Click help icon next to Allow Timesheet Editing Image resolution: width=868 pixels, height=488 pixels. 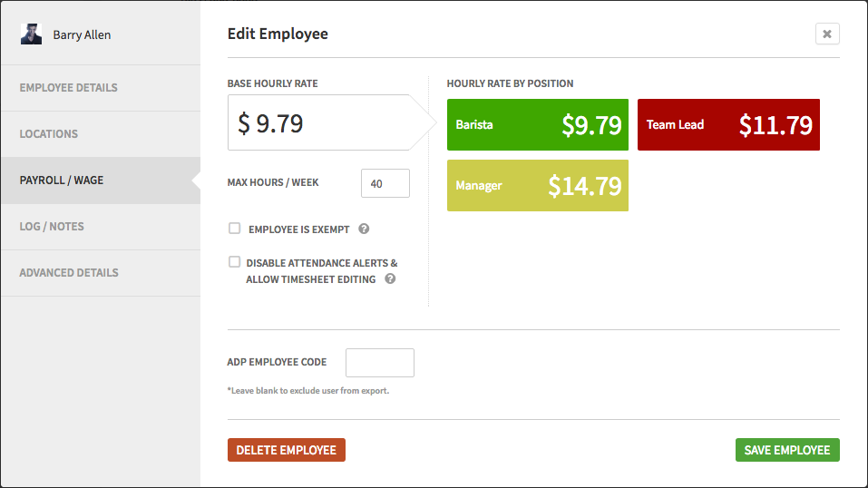click(x=390, y=279)
